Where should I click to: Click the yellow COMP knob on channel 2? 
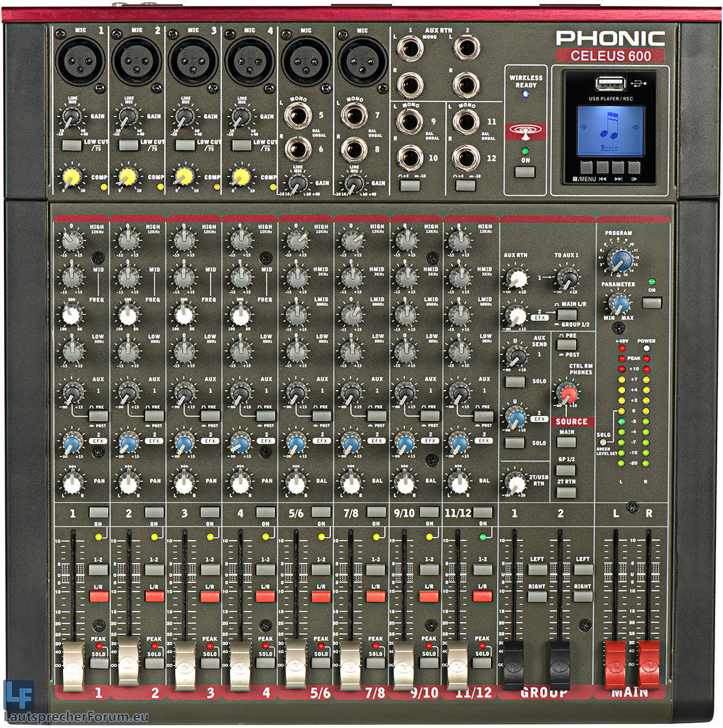[x=128, y=177]
